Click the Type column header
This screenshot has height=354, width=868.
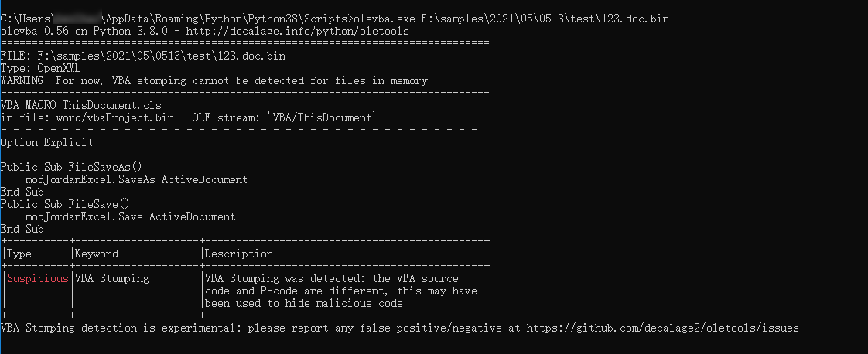(19, 254)
